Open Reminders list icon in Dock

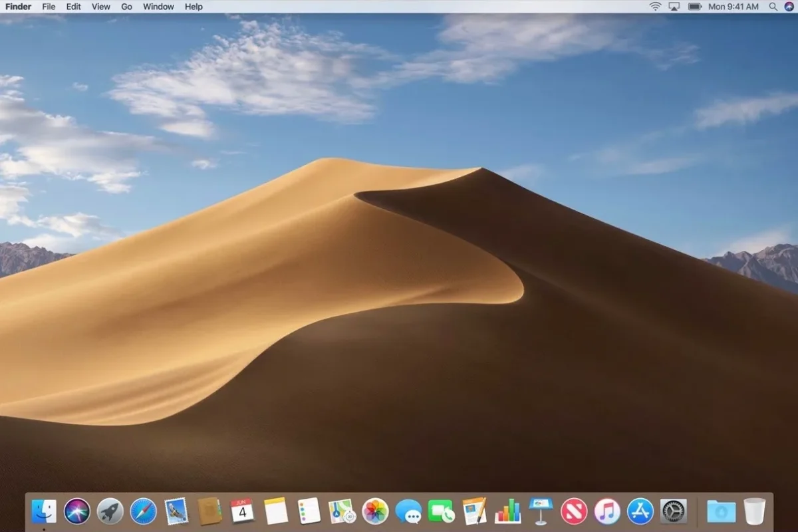click(309, 511)
